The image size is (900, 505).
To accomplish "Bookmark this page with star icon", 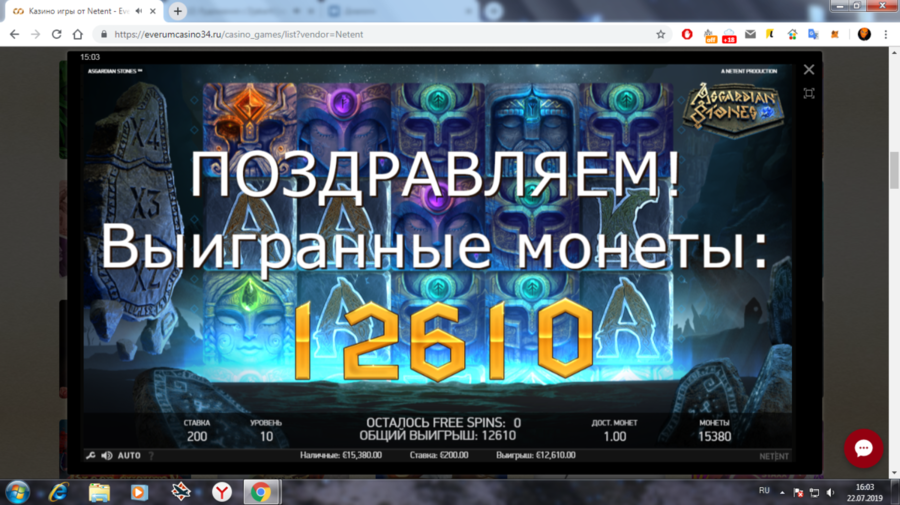I will (x=661, y=34).
